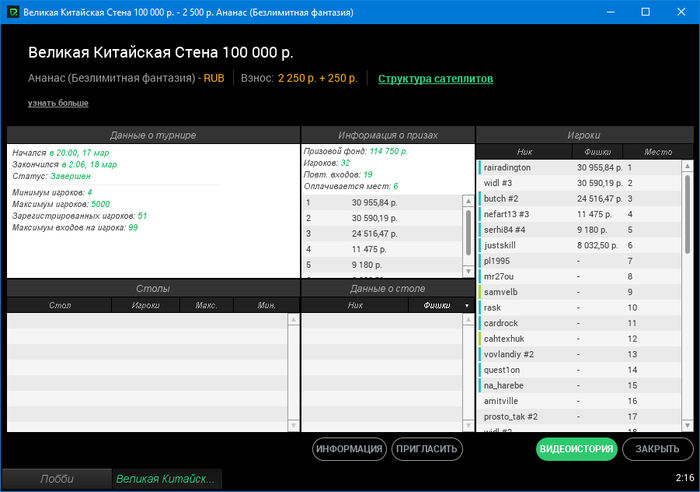Select player cardrock
The image size is (700, 492).
coord(579,323)
